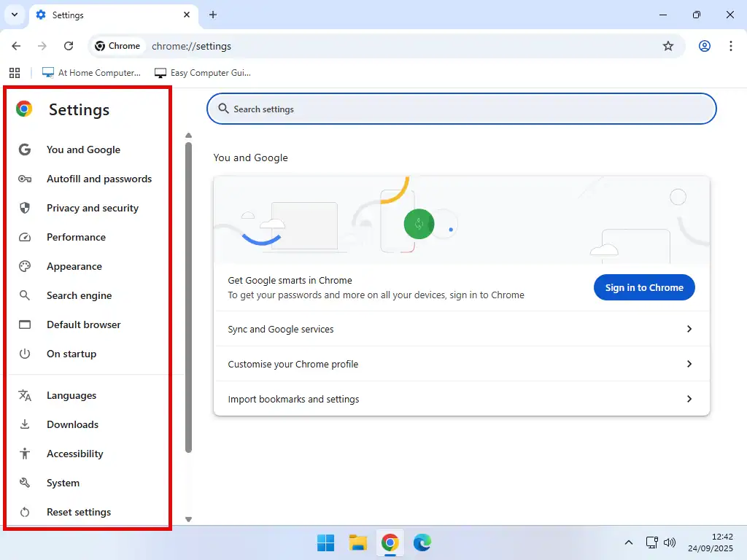747x560 pixels.
Task: Expand Import bookmarks and settings row
Action: 461,399
